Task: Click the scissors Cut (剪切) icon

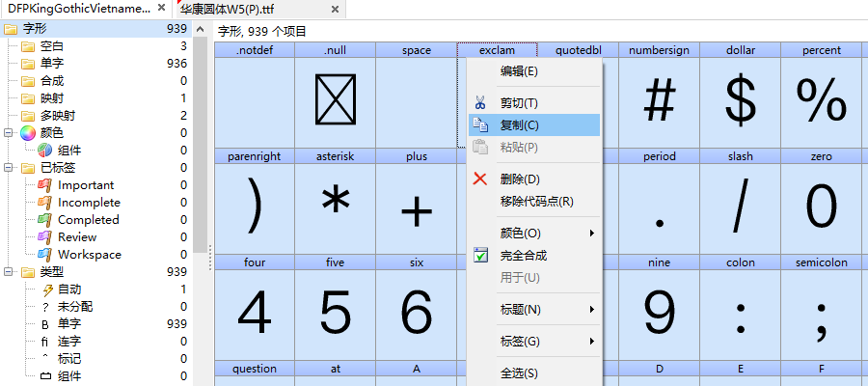Action: tap(480, 103)
